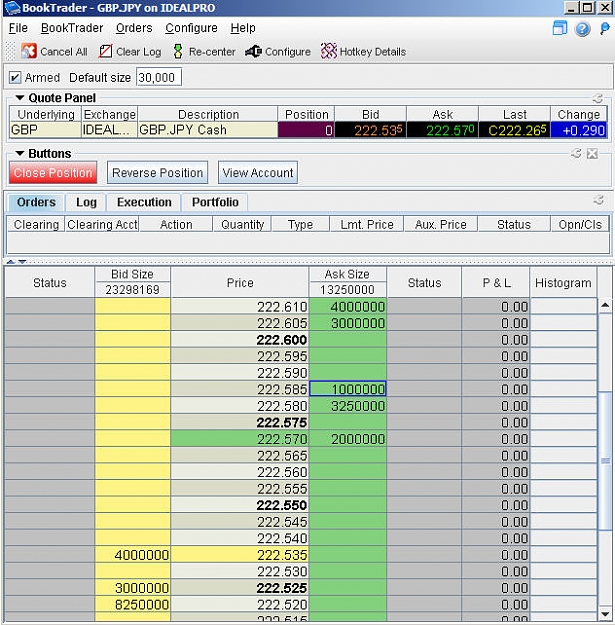The height and width of the screenshot is (625, 615).
Task: Click the ladder vertical scrollbar thumb
Action: (605, 461)
